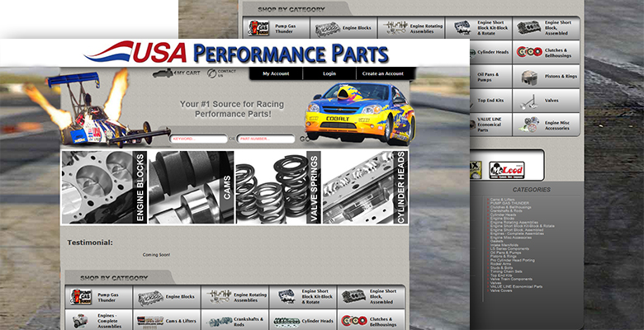Open the Engine Blocks banner image
The width and height of the screenshot is (644, 330).
click(104, 187)
